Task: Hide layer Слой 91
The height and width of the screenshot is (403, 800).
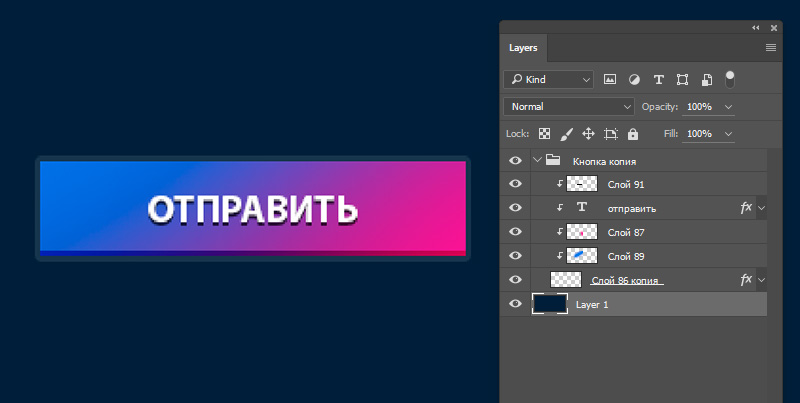Action: point(515,184)
